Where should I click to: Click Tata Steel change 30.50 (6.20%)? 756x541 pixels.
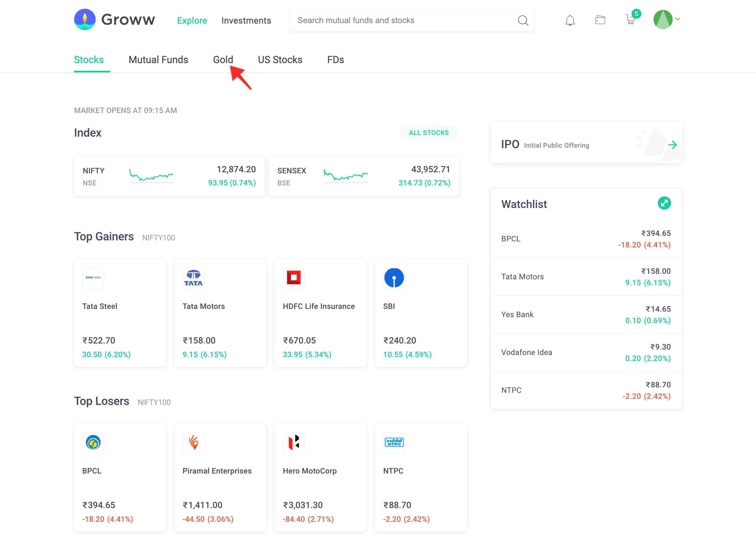(107, 354)
